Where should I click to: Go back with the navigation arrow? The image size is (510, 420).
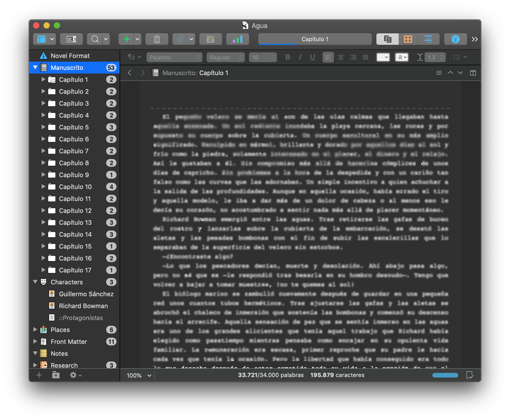point(130,73)
